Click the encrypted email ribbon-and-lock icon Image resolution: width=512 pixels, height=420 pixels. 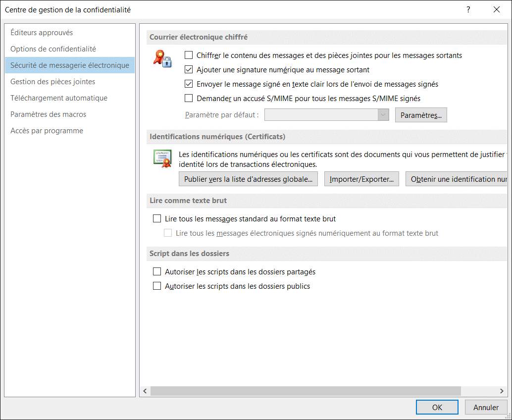(162, 58)
